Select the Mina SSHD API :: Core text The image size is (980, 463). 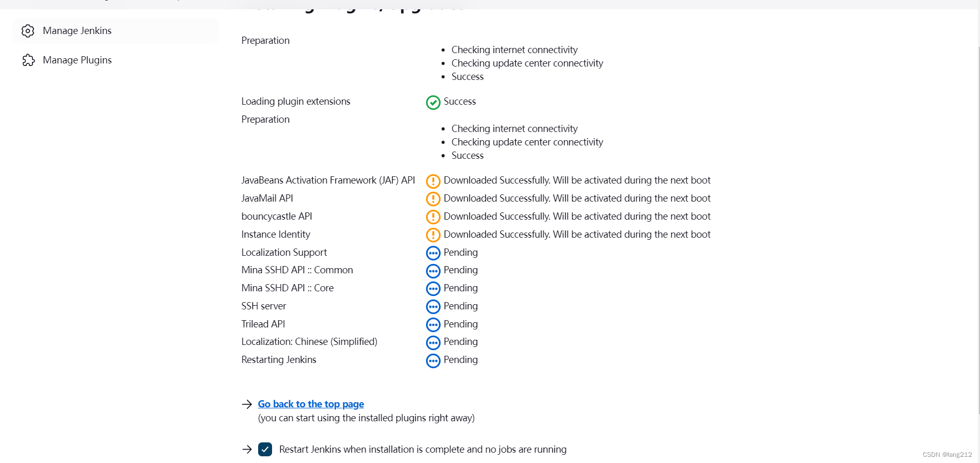(x=288, y=288)
